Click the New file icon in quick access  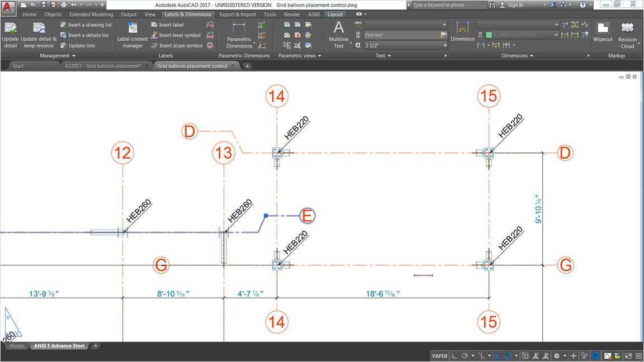click(24, 5)
